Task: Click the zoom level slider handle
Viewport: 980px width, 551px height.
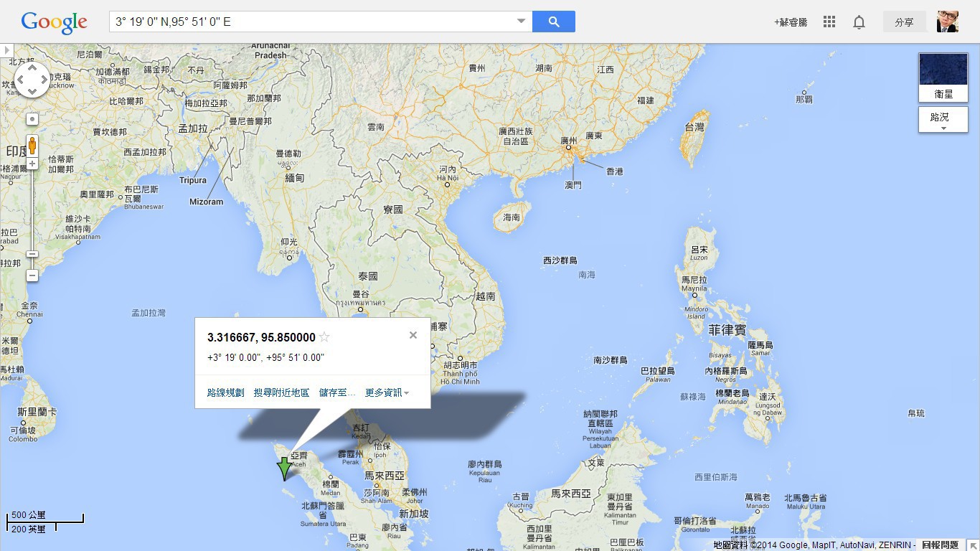Action: pos(32,254)
